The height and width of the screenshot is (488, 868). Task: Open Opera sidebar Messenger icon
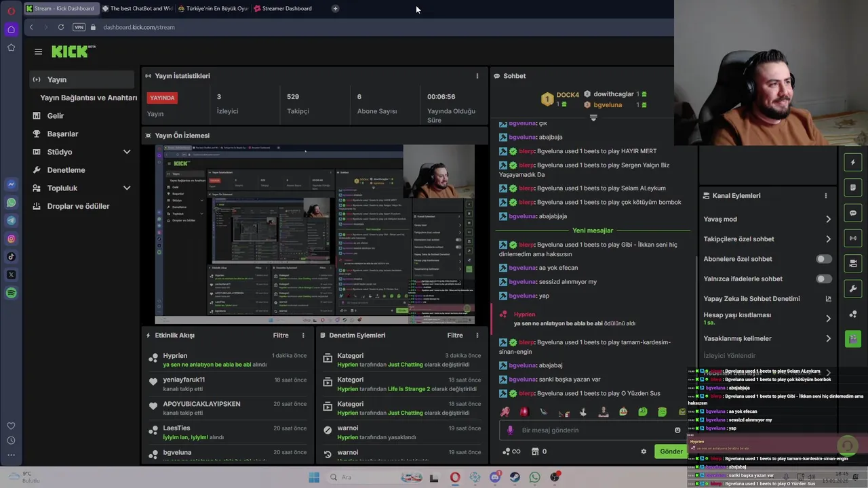pyautogui.click(x=11, y=184)
